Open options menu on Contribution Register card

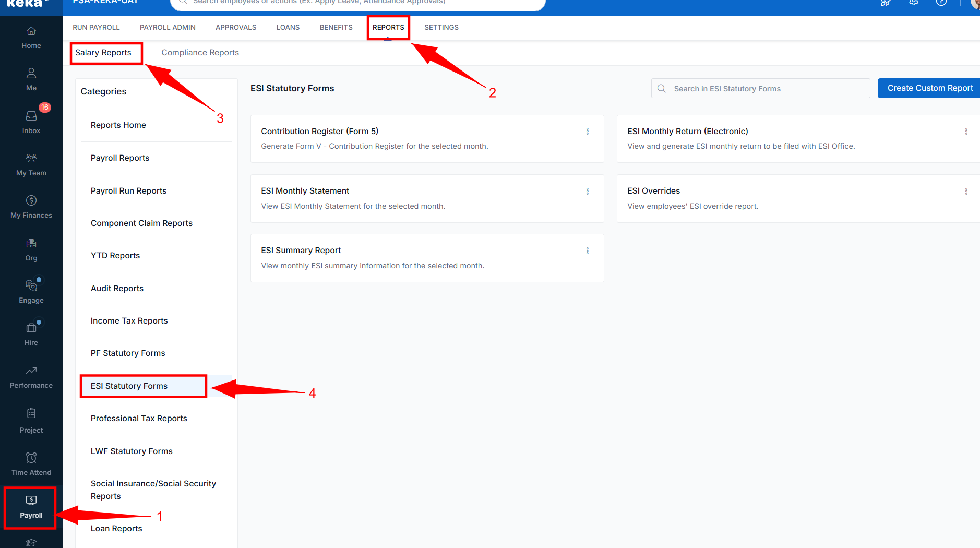coord(589,132)
